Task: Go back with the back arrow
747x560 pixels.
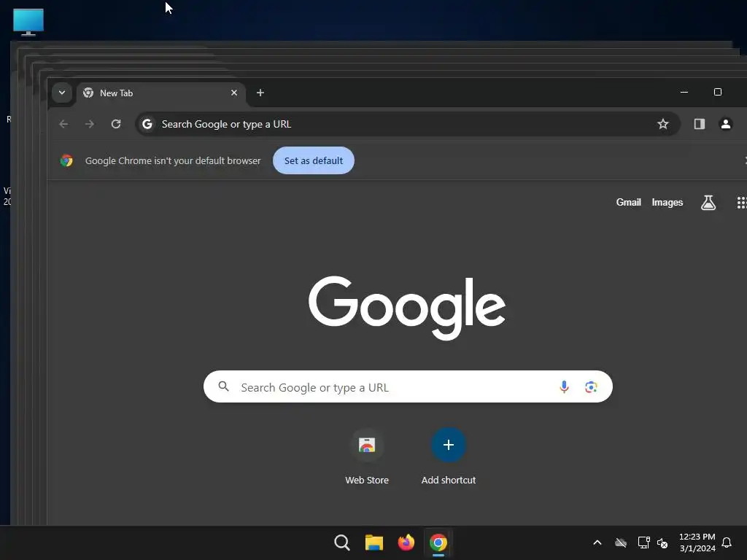Action: pos(63,124)
